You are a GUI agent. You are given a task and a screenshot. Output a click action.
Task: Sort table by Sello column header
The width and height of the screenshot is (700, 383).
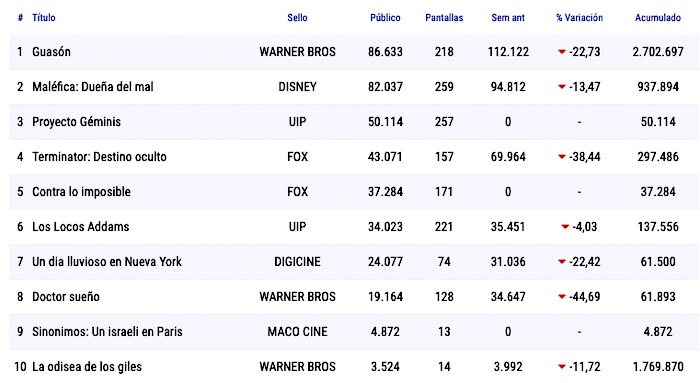tap(297, 17)
